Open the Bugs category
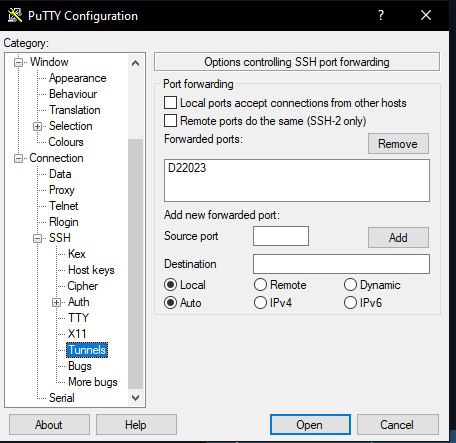Screen dimensions: 456x443 click(x=80, y=366)
